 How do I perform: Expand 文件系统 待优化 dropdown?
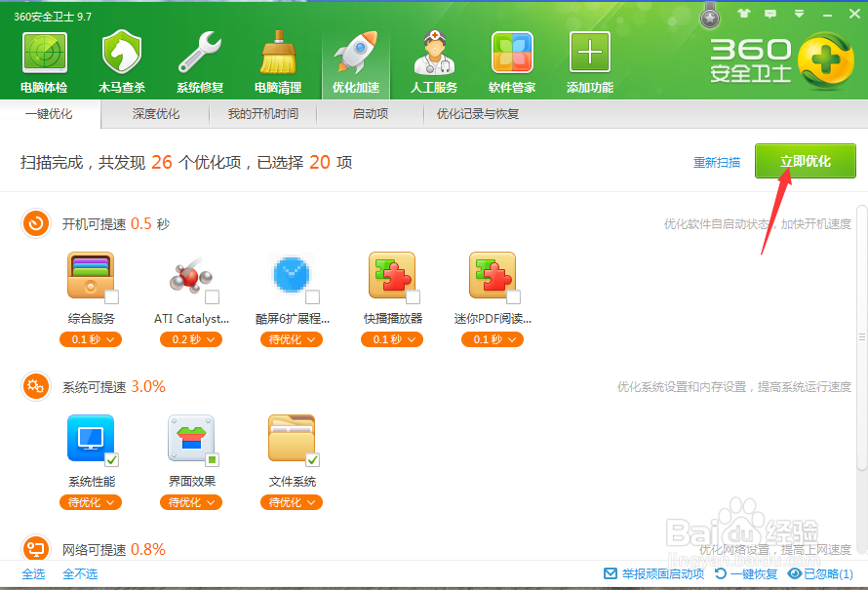tap(292, 502)
